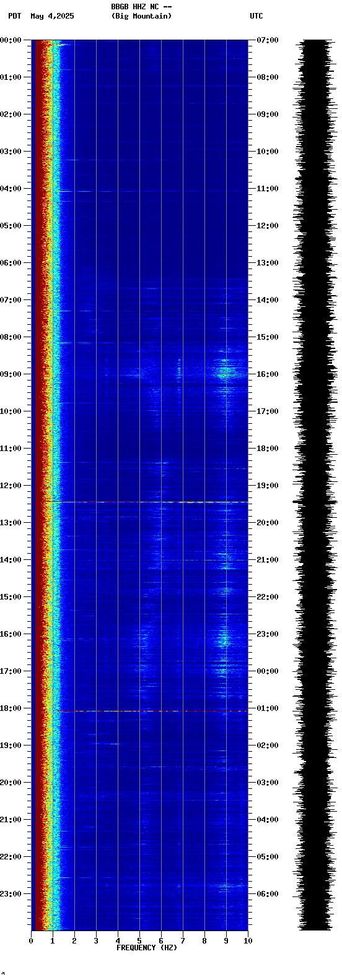Click the frequency axis tick label '5'
342x980 pixels.
click(x=139, y=941)
